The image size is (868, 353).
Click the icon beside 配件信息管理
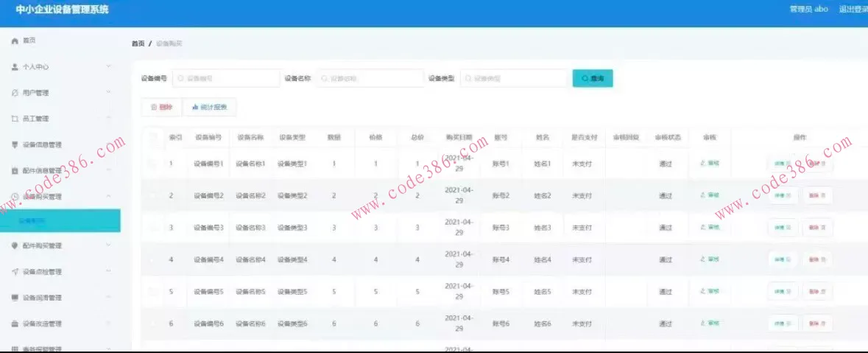tap(15, 171)
